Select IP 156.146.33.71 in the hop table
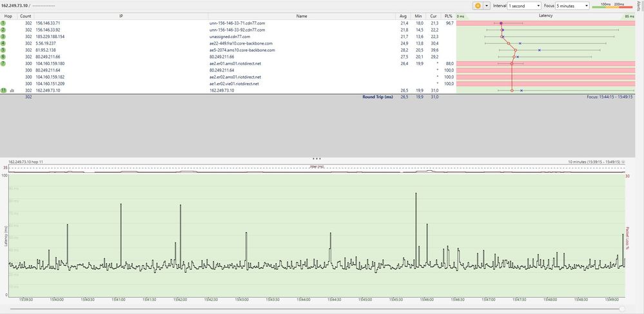Screen dimensions: 644x314 48,23
